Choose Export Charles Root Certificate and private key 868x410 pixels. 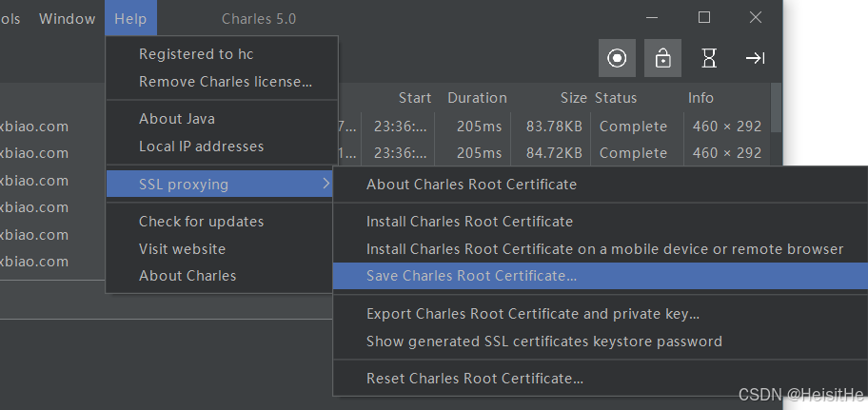coord(601,314)
